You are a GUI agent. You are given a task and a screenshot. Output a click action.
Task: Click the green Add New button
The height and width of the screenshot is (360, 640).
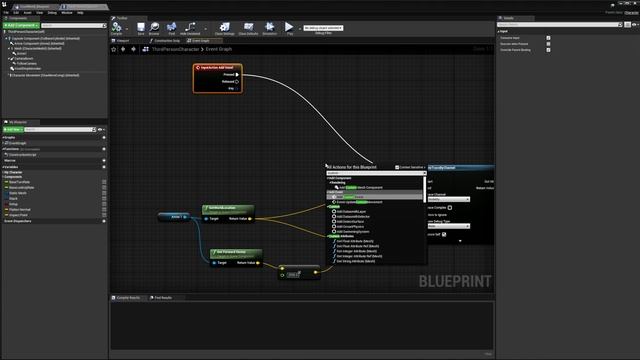(x=13, y=130)
